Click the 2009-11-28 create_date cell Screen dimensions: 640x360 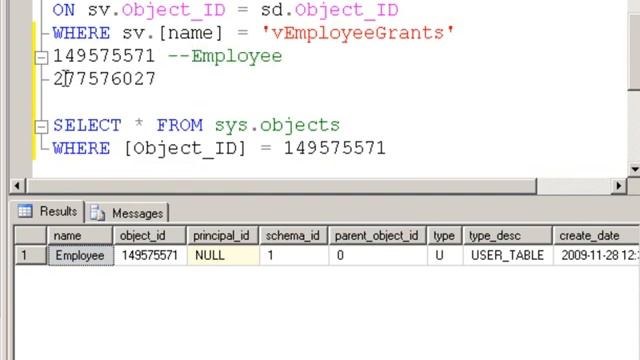(597, 256)
